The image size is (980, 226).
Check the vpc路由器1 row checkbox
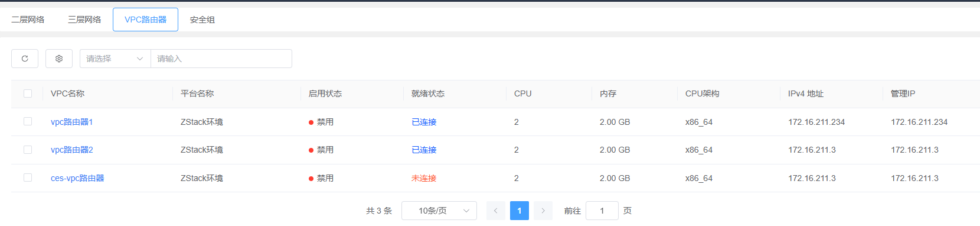tap(28, 121)
